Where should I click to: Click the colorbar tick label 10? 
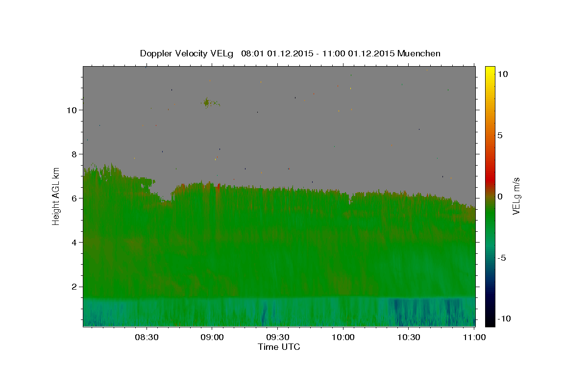click(x=503, y=74)
